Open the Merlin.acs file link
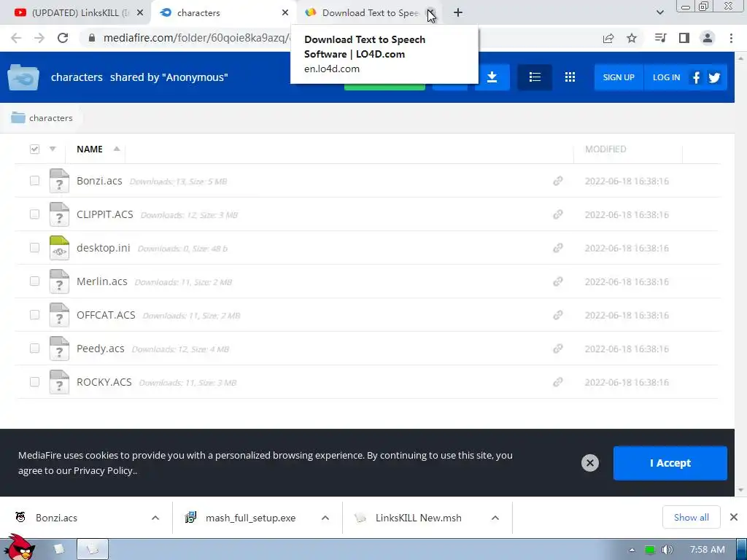 point(102,281)
